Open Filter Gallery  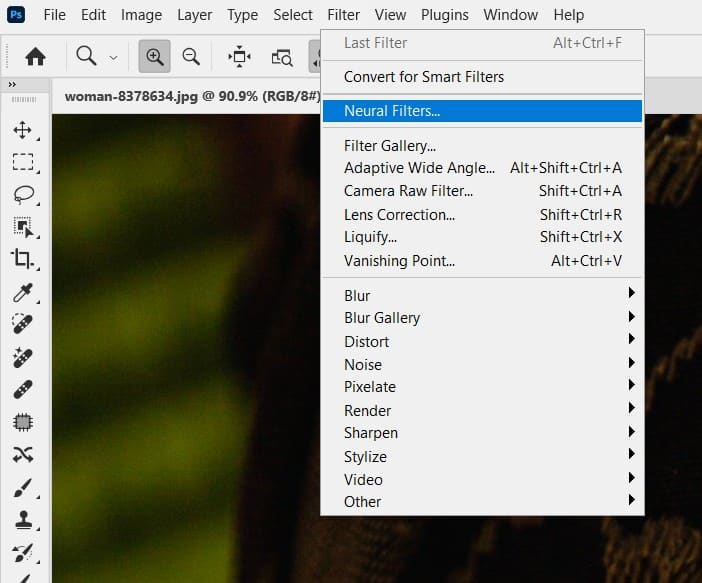pyautogui.click(x=482, y=146)
